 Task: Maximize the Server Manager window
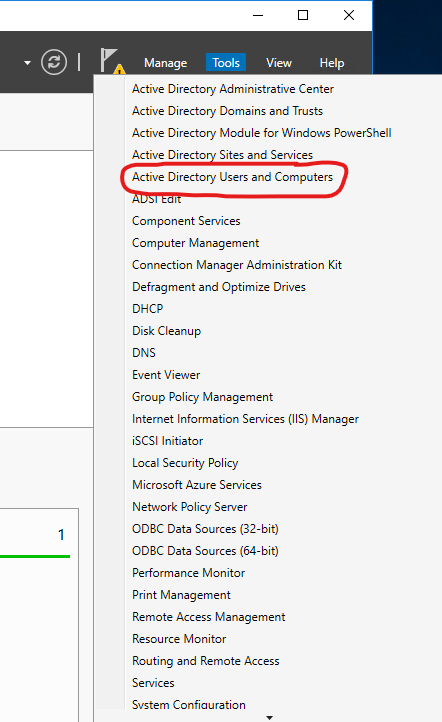pyautogui.click(x=303, y=15)
